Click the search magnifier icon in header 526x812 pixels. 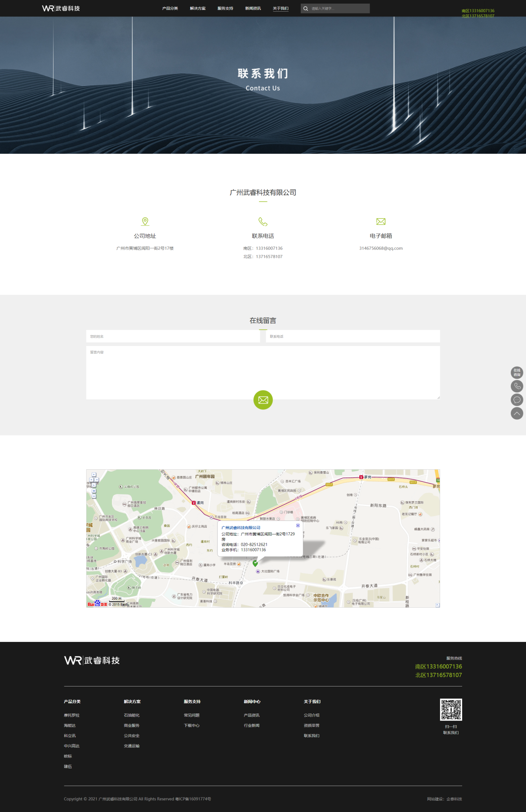[x=306, y=9]
